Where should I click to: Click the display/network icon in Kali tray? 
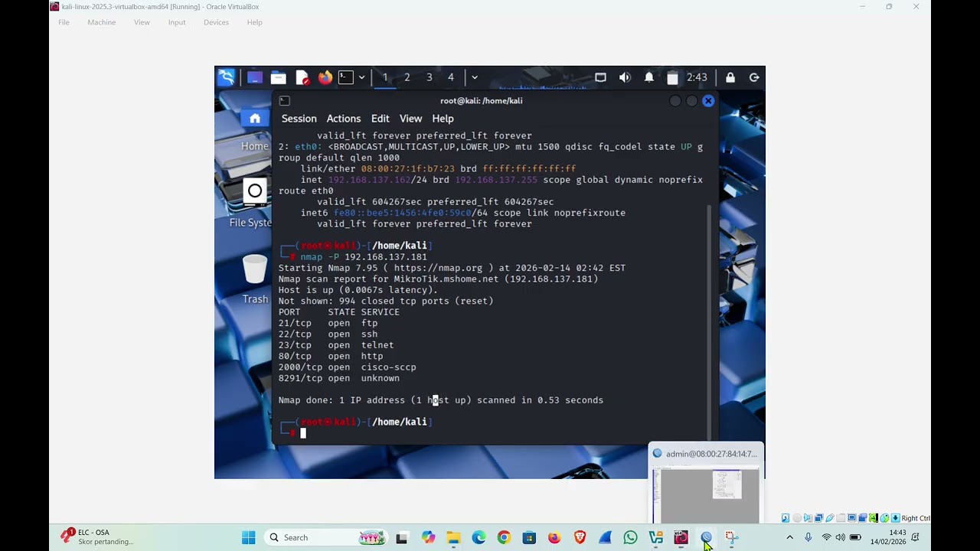[600, 77]
